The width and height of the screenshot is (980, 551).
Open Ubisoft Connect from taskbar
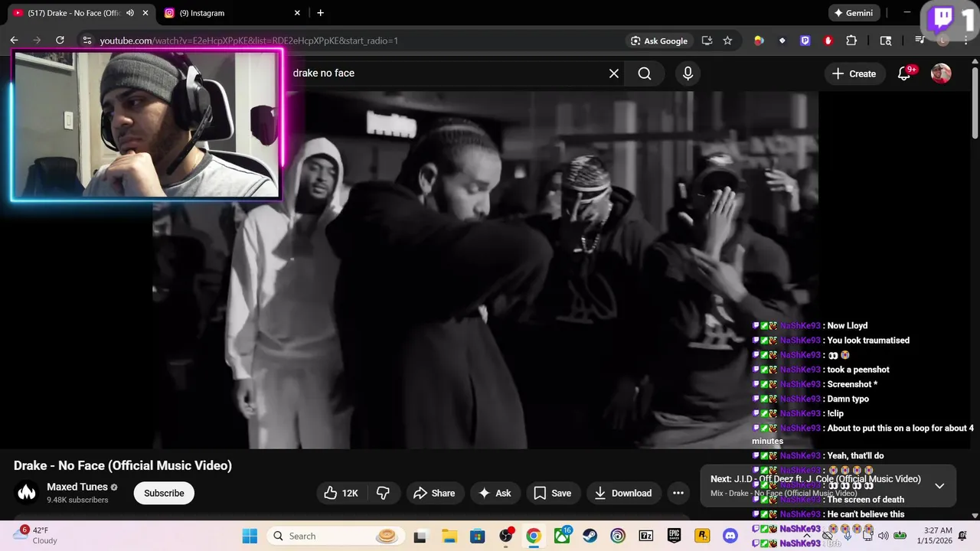tap(618, 536)
